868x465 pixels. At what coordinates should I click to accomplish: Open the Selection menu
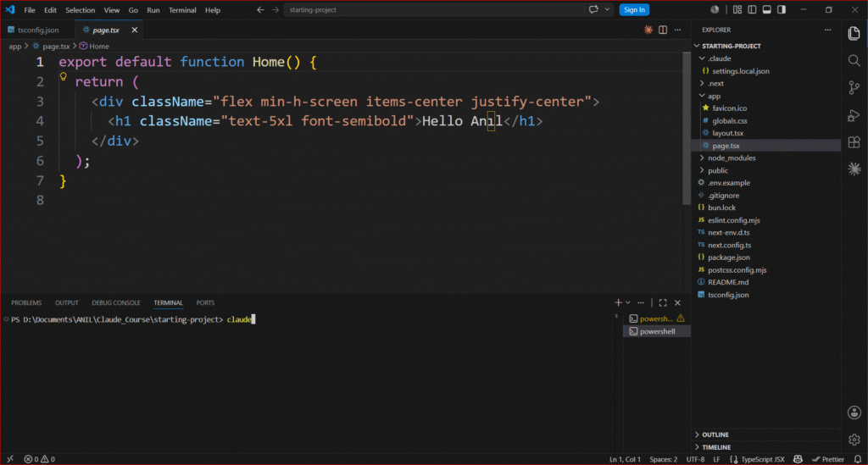click(x=81, y=9)
